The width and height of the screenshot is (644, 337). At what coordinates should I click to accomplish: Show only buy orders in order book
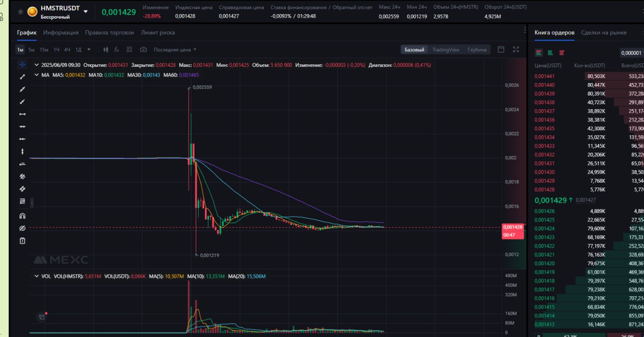pos(550,53)
